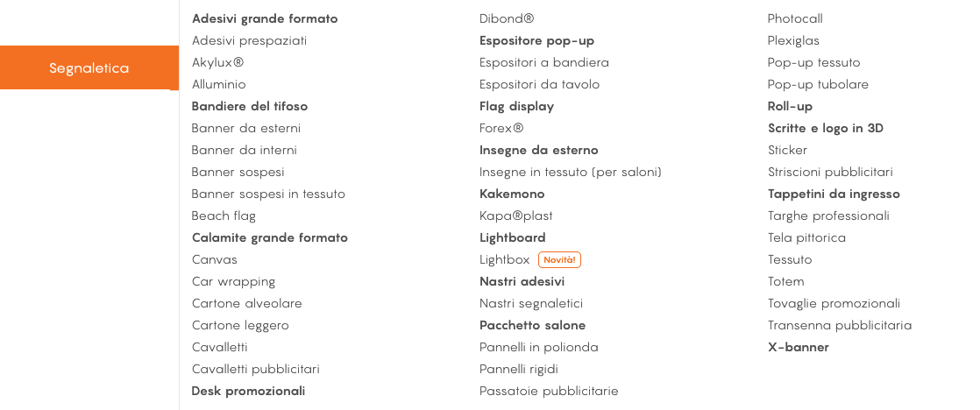Open Espositore pop-up link
This screenshot has height=410, width=980.
536,40
